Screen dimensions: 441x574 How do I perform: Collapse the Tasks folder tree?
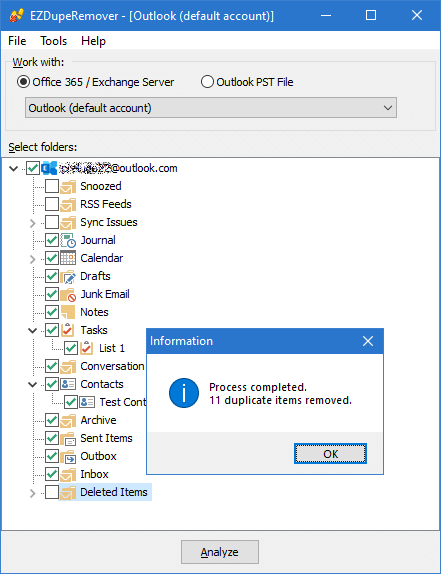33,331
